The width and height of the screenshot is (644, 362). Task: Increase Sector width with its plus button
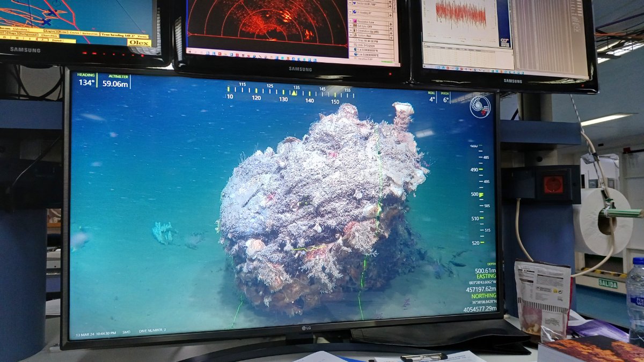point(390,6)
